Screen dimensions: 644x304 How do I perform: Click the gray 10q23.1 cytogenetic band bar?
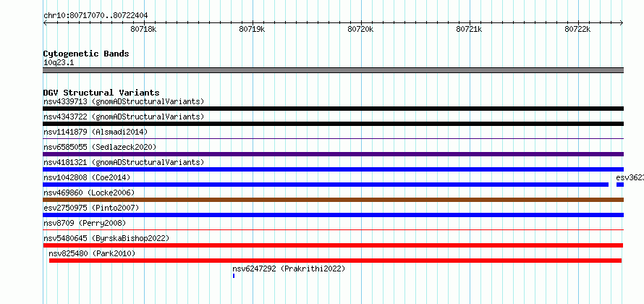click(x=334, y=70)
